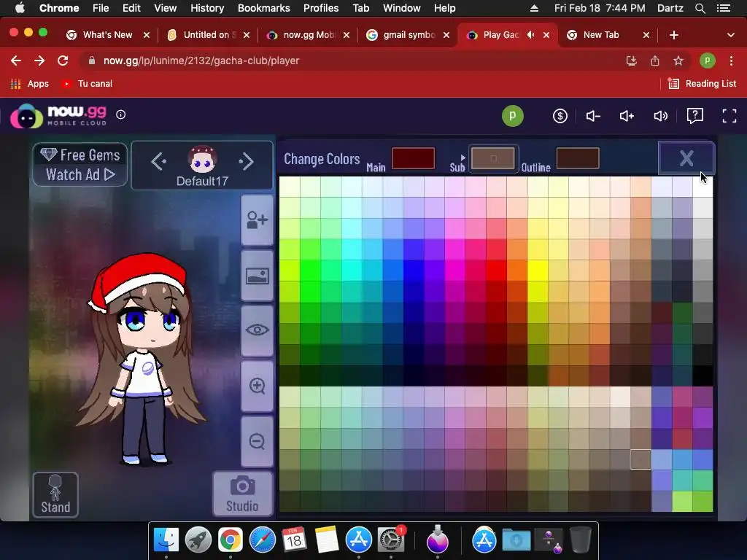Image resolution: width=747 pixels, height=560 pixels.
Task: Click the address bar URL
Action: tap(201, 61)
